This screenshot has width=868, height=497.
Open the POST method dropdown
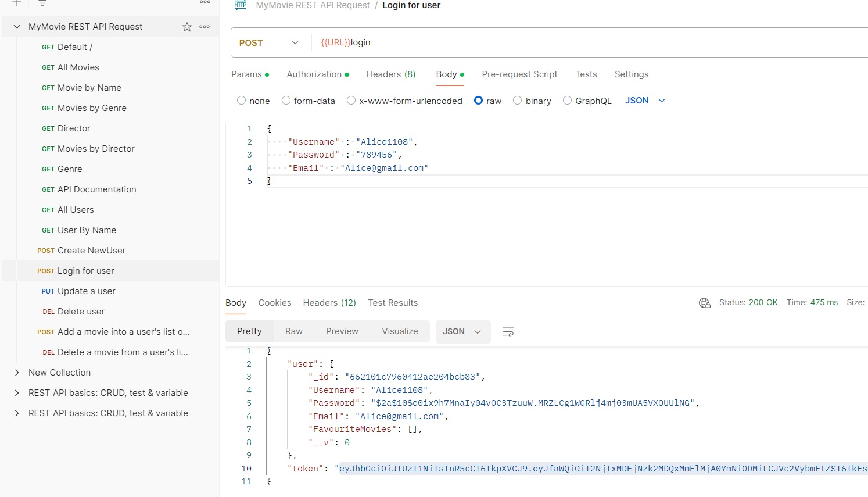pyautogui.click(x=269, y=42)
